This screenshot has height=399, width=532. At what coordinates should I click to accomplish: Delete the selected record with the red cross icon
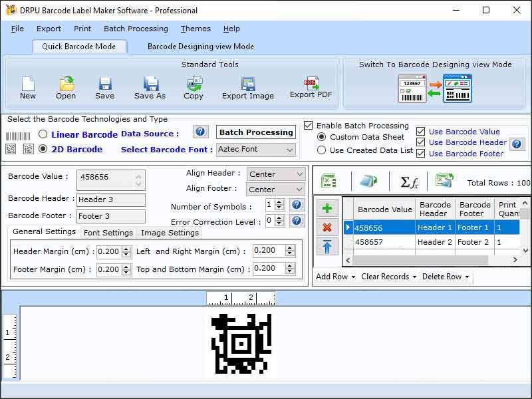click(327, 225)
